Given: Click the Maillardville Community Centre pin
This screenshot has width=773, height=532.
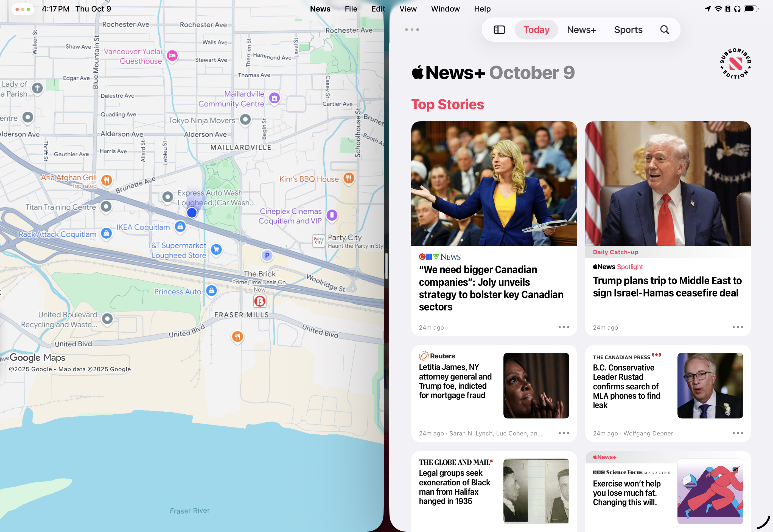Looking at the screenshot, I should click(x=274, y=98).
